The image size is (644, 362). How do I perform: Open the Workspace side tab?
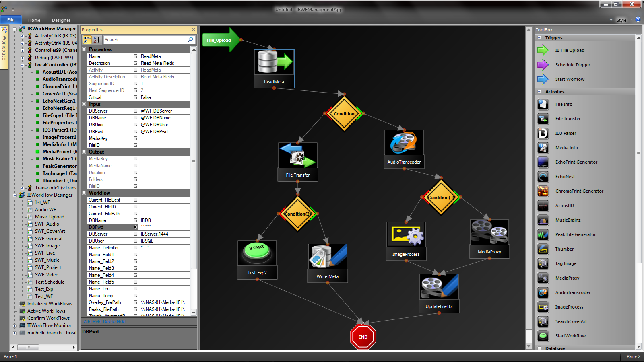pos(4,47)
